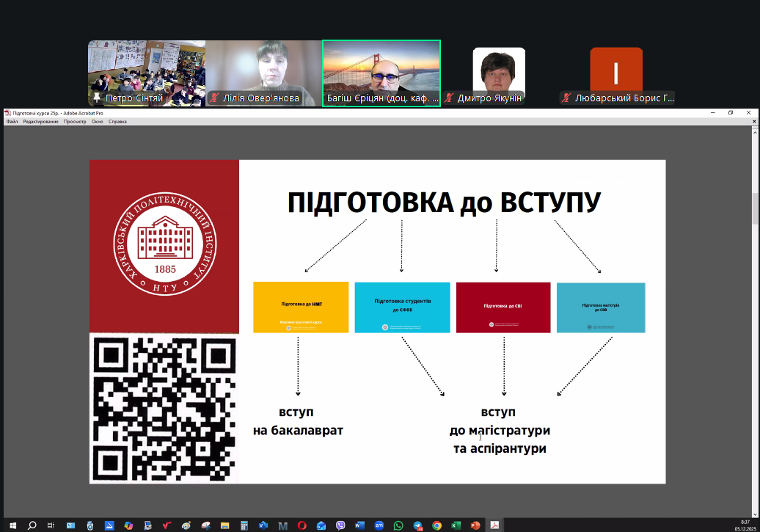
Task: Open Adobe Acrobat taskbar icon
Action: tap(494, 525)
